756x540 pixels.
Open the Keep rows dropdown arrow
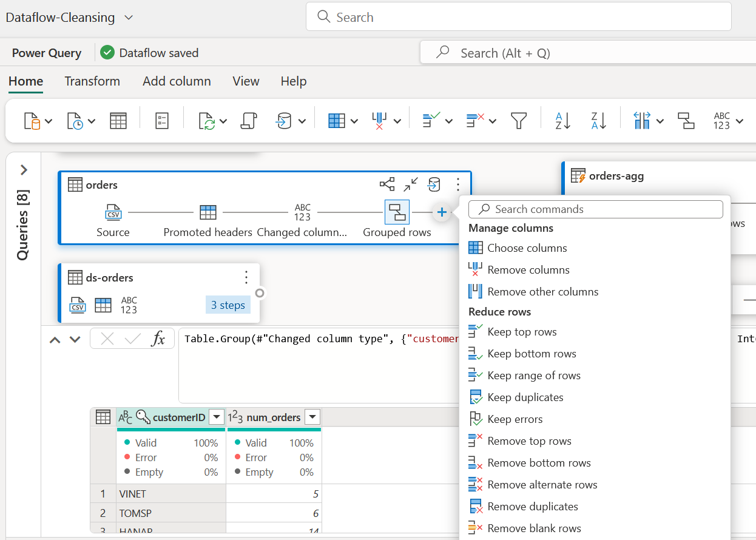(x=449, y=121)
